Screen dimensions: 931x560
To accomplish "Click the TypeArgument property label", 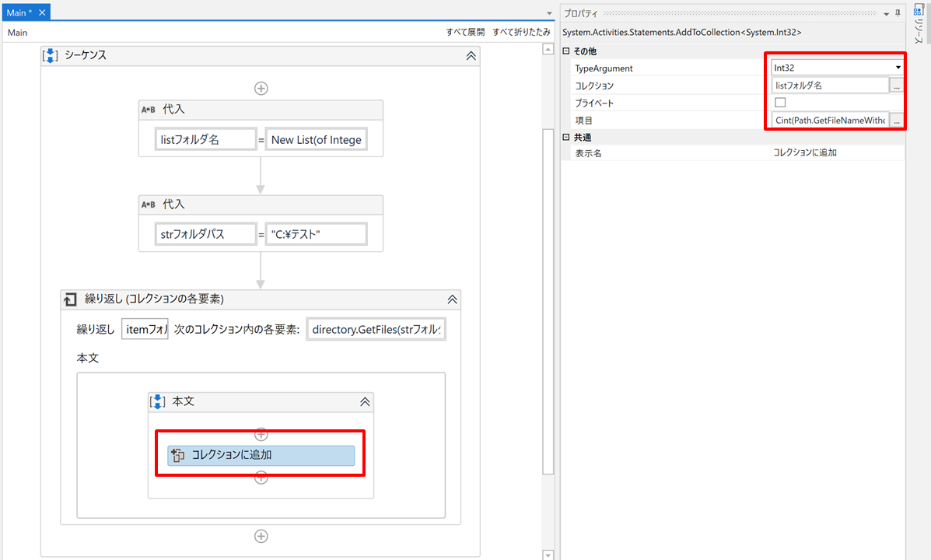I will [604, 68].
